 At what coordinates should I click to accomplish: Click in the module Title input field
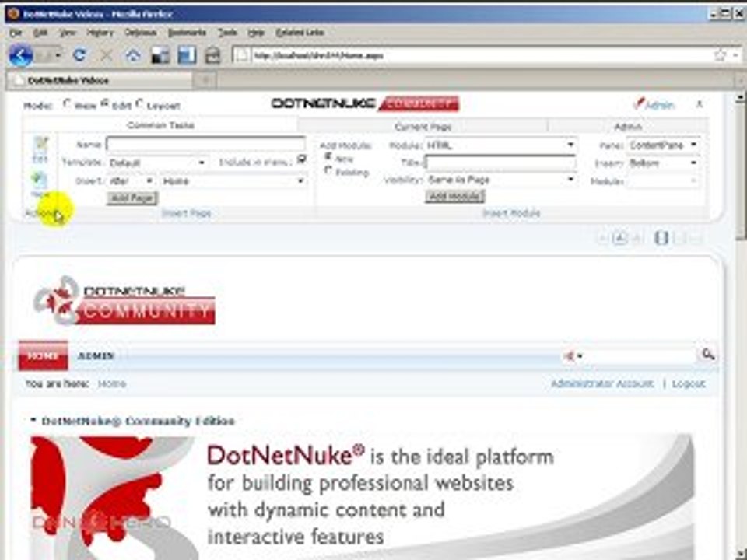pyautogui.click(x=500, y=163)
